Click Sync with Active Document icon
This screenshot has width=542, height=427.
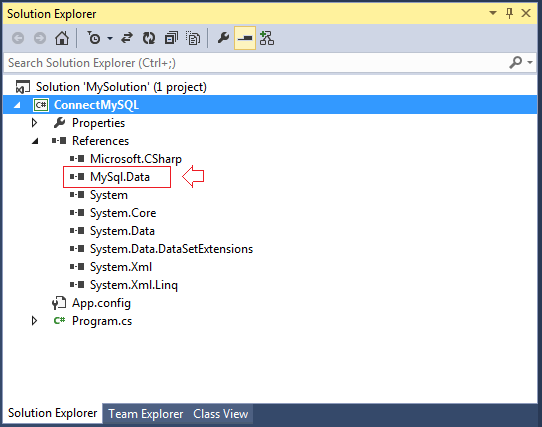click(127, 38)
